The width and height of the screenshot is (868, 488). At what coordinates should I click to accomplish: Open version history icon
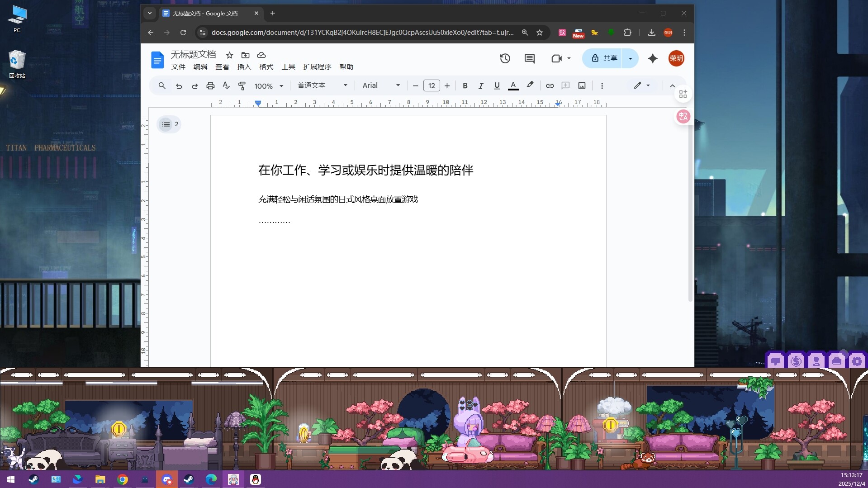505,58
